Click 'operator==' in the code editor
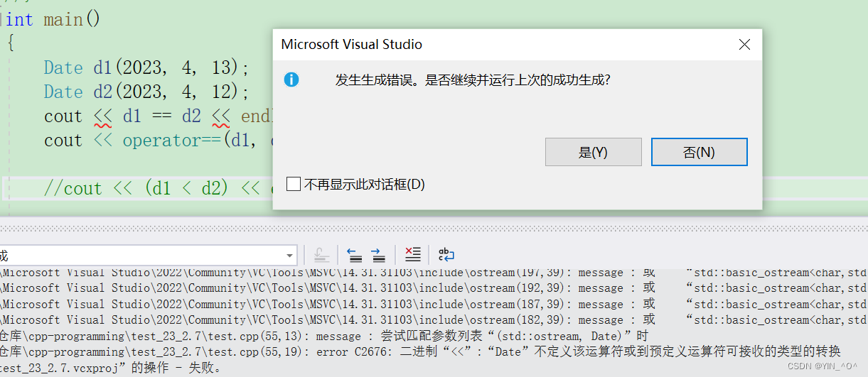This screenshot has width=868, height=377. [173, 141]
